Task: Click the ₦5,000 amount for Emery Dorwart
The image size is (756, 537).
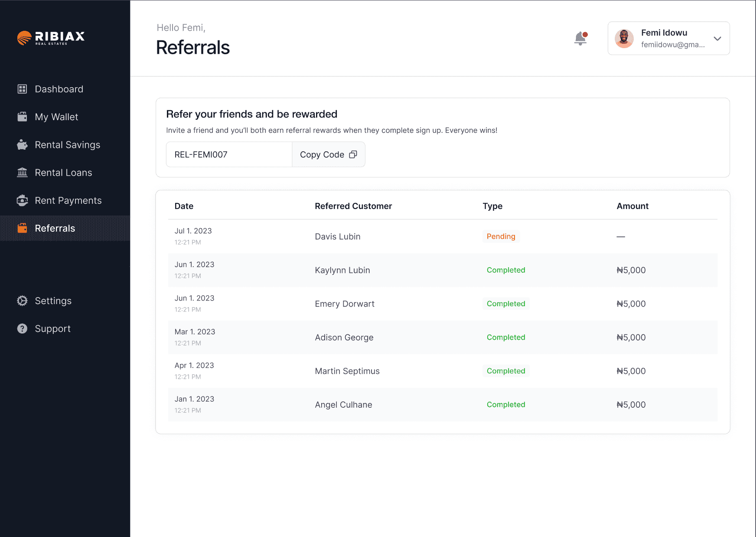Action: pos(631,304)
